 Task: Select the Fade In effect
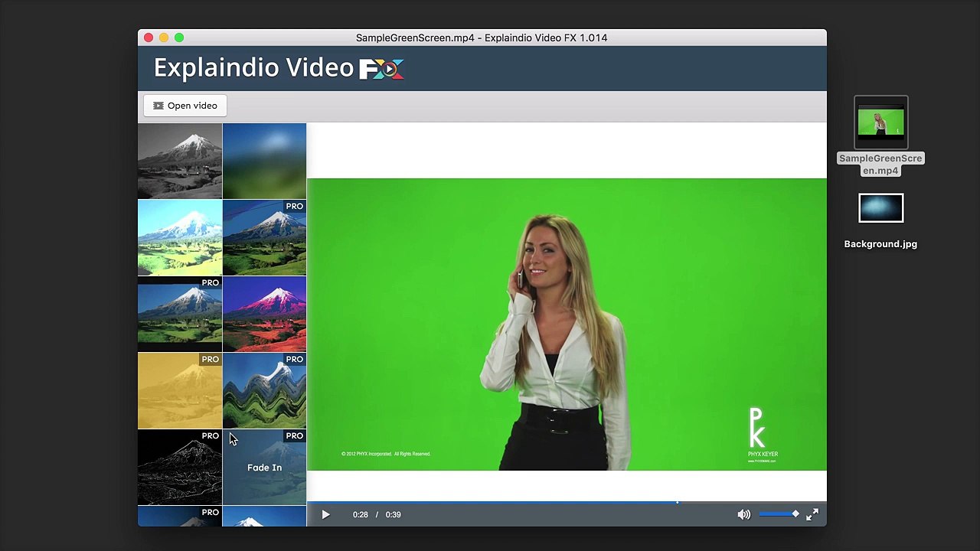click(264, 467)
